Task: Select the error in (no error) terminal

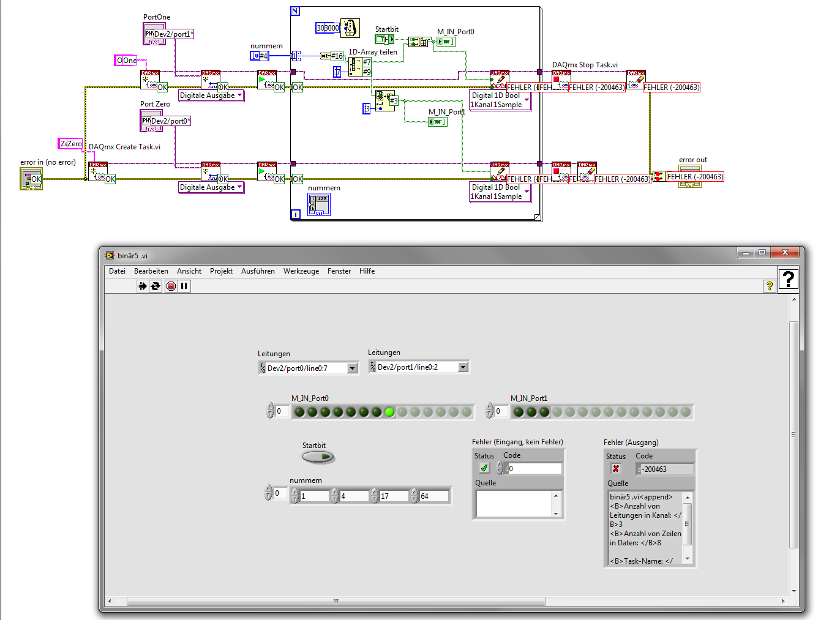Action: 31,179
